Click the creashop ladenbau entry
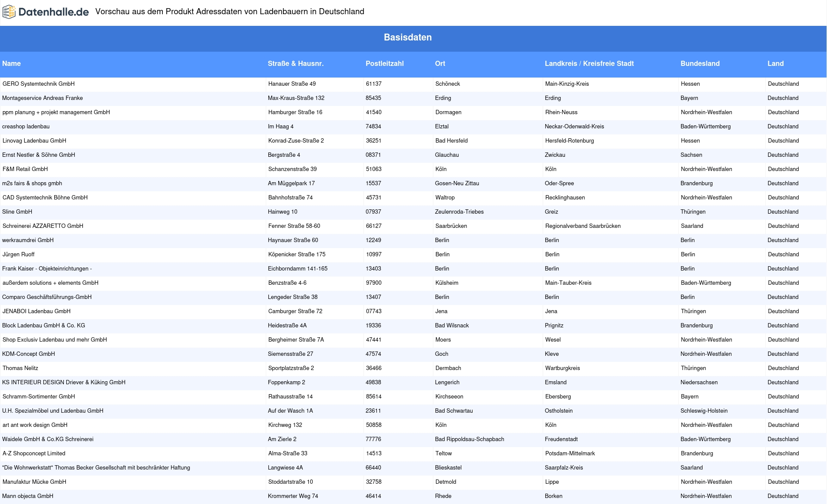Image resolution: width=827 pixels, height=504 pixels. (x=26, y=126)
